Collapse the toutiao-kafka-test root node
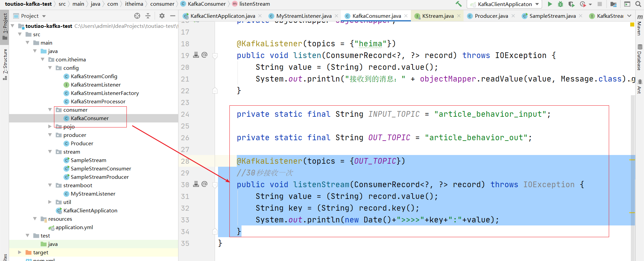 pos(13,26)
